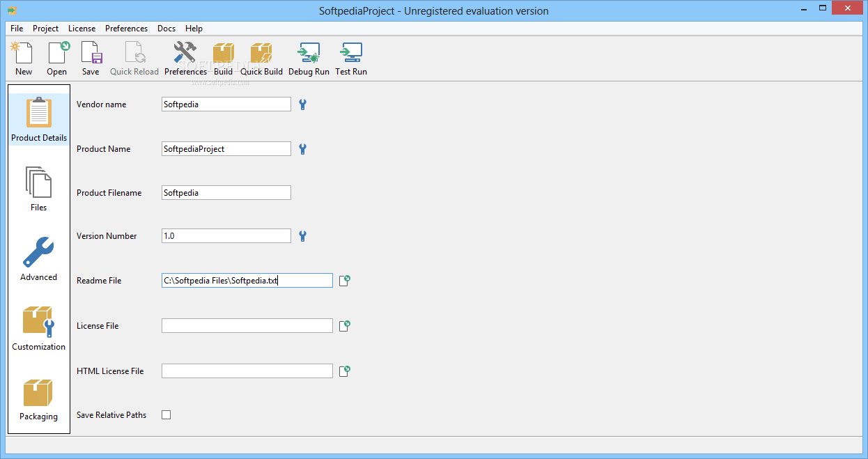Screen dimensions: 868x459
Task: Enable the Save Relative Paths checkbox
Action: [166, 415]
